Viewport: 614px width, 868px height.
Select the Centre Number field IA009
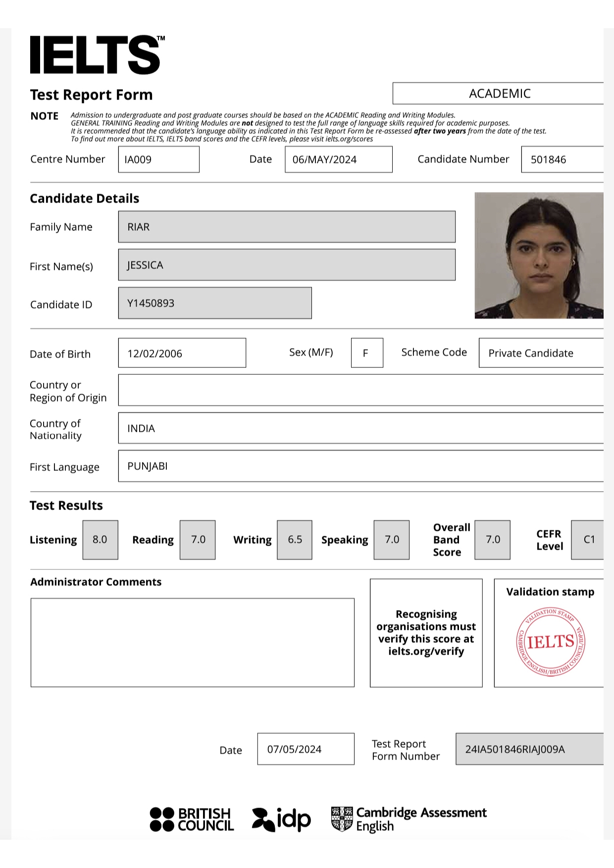(x=158, y=159)
